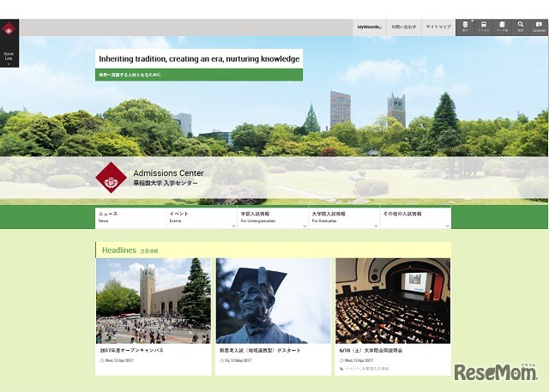Open その他の入試情報 menu

click(415, 218)
